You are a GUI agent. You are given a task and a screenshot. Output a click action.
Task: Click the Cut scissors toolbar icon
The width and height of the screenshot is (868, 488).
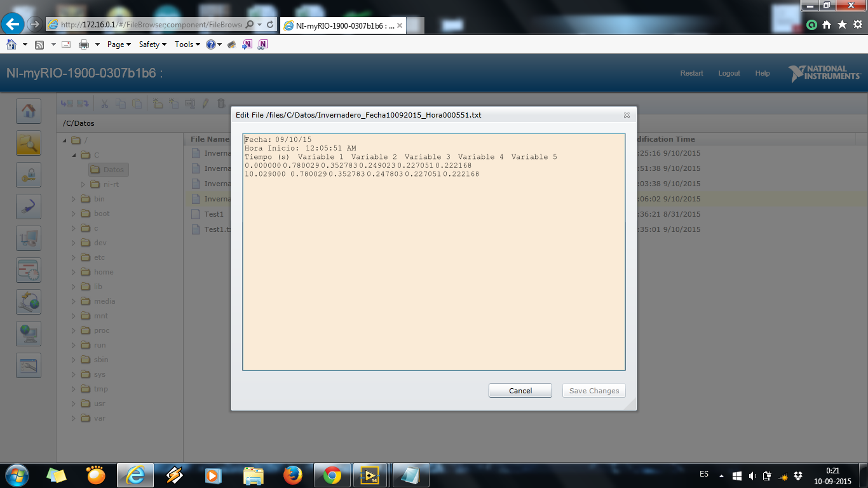(x=105, y=104)
